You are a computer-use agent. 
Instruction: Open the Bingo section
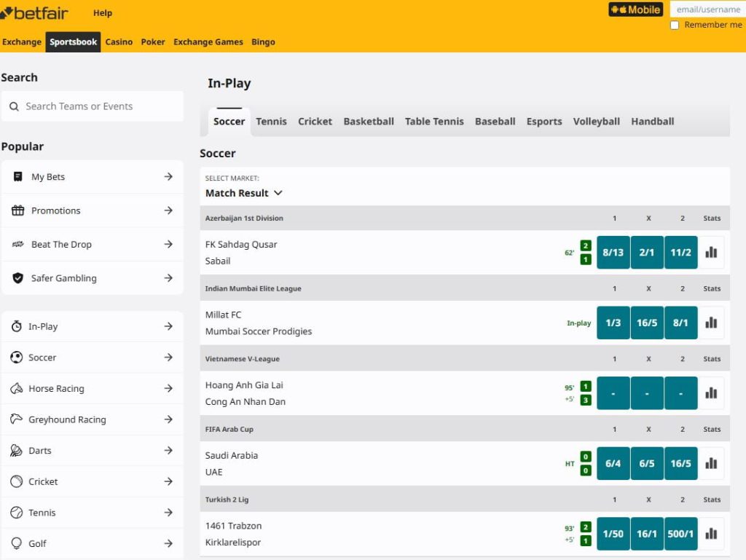coord(263,42)
